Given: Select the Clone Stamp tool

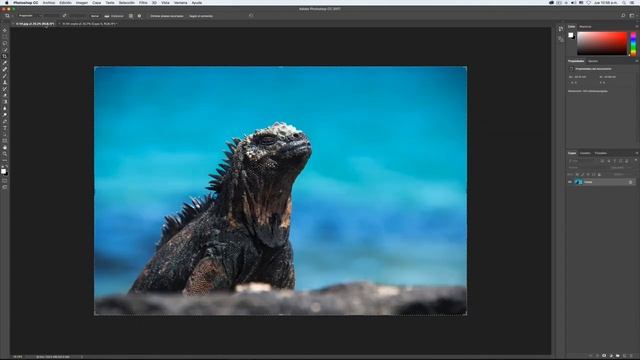Looking at the screenshot, I should point(5,82).
